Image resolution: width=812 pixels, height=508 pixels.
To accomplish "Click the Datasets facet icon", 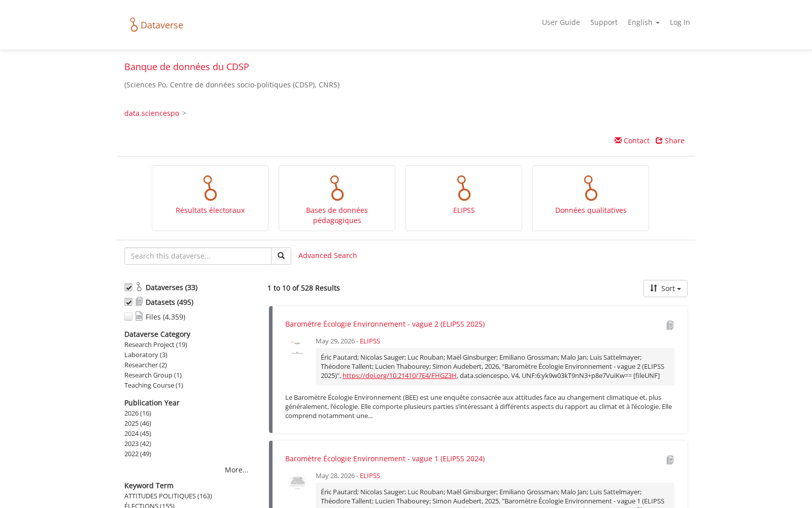I will tap(139, 302).
